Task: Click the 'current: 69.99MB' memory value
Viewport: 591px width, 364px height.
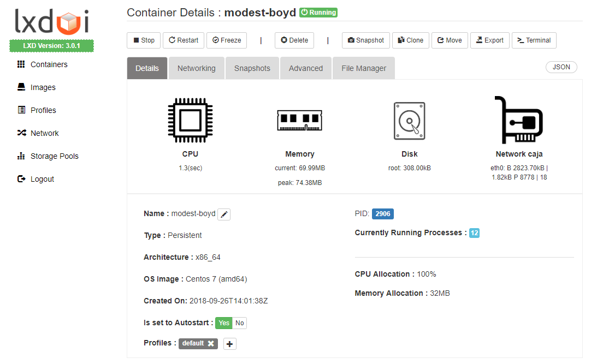Action: pos(300,168)
